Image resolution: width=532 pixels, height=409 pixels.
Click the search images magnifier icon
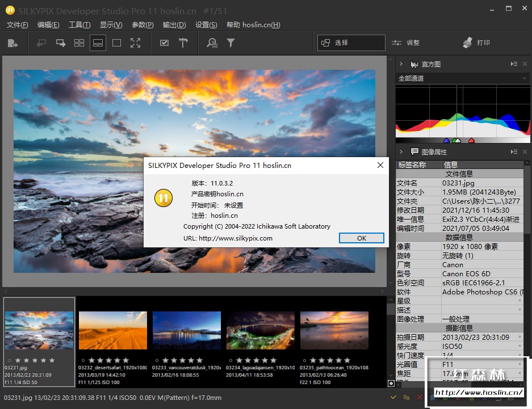(212, 43)
